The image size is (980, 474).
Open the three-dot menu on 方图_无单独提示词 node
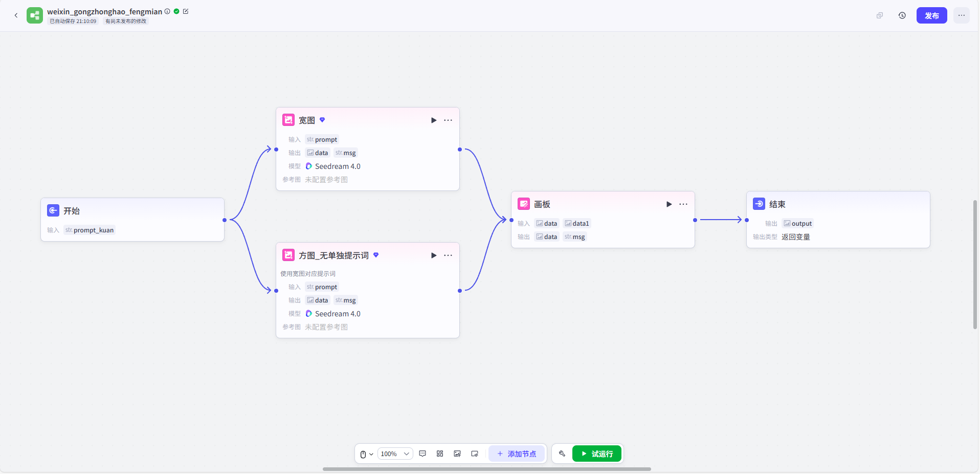point(448,255)
